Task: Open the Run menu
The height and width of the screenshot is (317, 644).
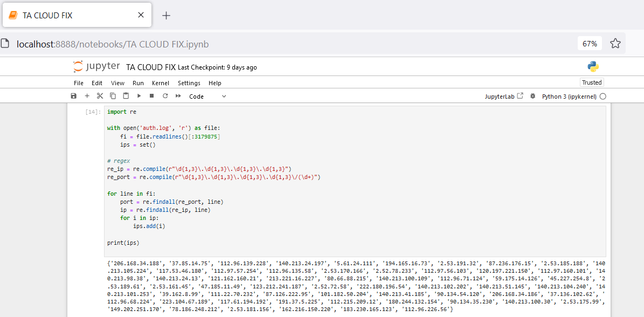Action: 138,83
